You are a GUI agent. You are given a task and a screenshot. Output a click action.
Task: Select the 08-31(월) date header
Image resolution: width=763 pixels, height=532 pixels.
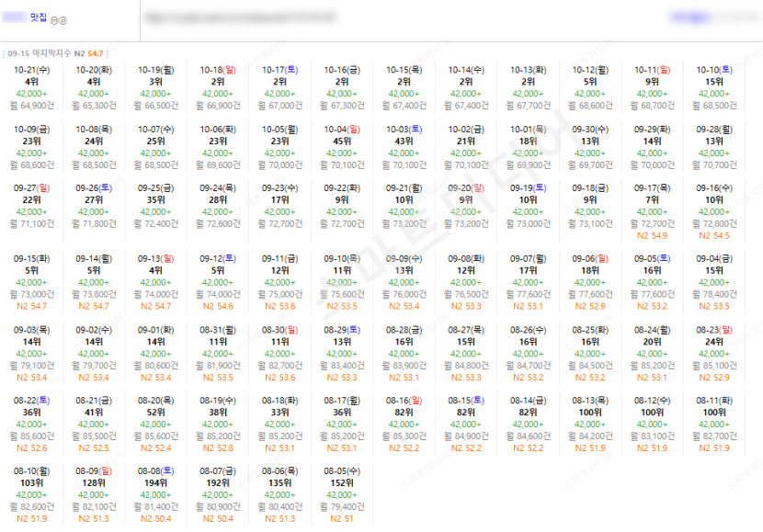(218, 330)
